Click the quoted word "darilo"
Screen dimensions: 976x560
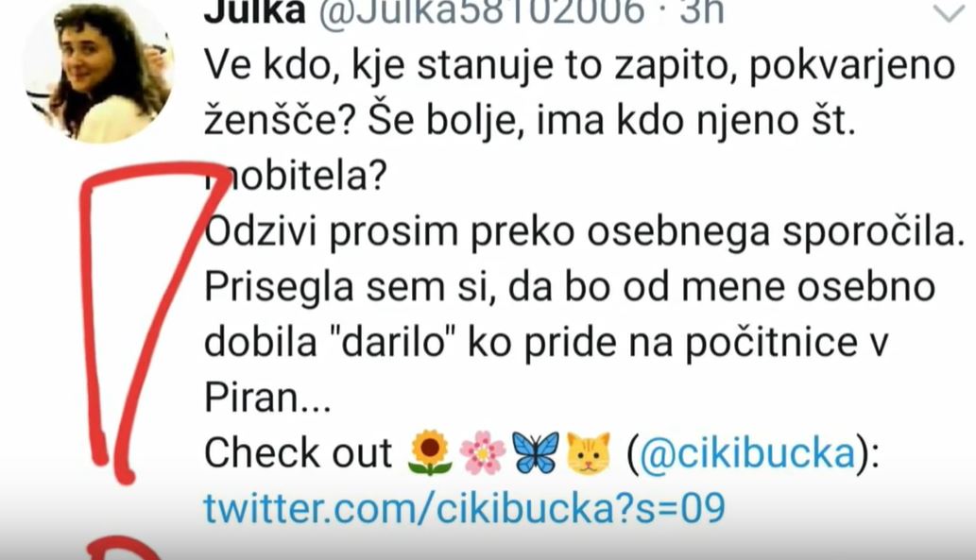tap(395, 341)
